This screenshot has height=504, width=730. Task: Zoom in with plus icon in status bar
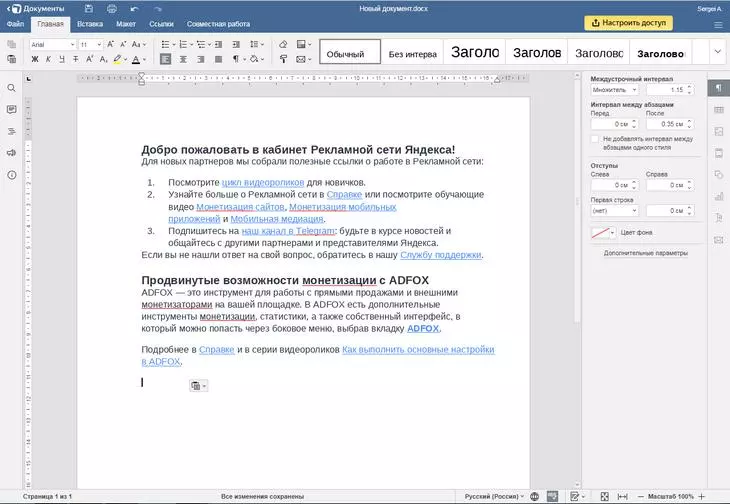click(702, 497)
